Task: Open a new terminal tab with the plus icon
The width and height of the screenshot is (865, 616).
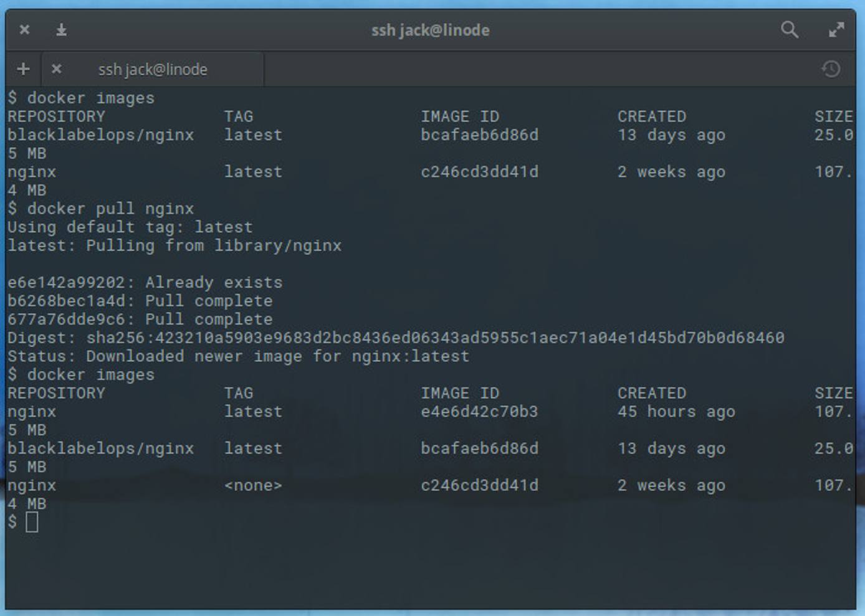Action: click(23, 69)
